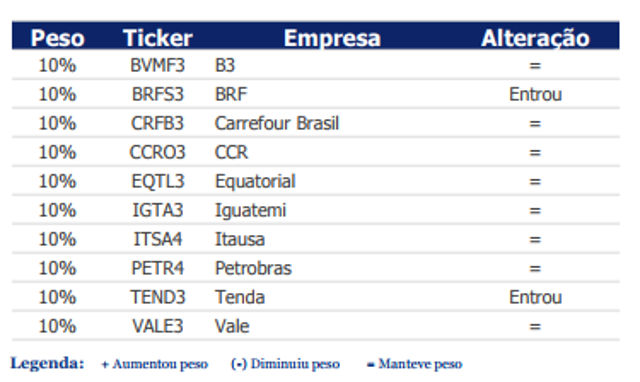This screenshot has height=382, width=640.
Task: Click the Empresa column header
Action: [x=332, y=38]
